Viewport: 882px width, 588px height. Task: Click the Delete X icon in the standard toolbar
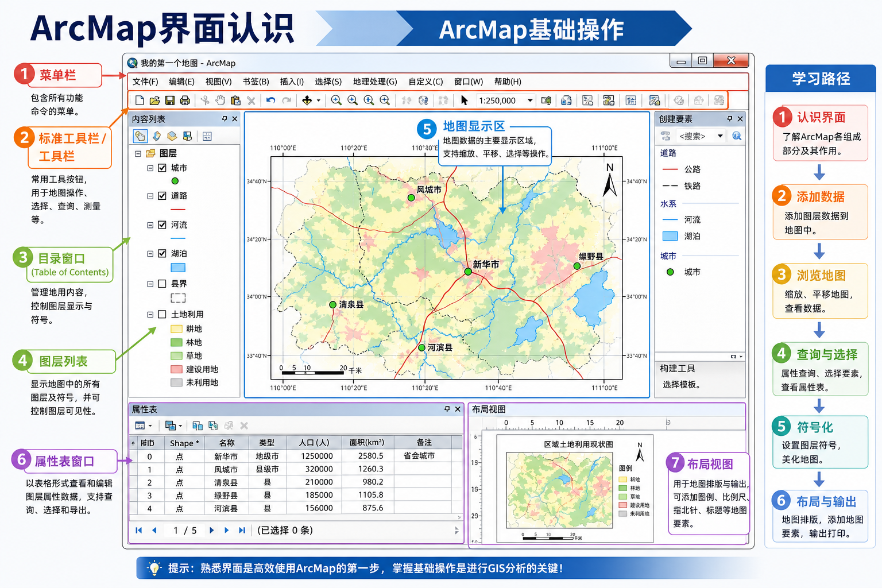pos(251,100)
